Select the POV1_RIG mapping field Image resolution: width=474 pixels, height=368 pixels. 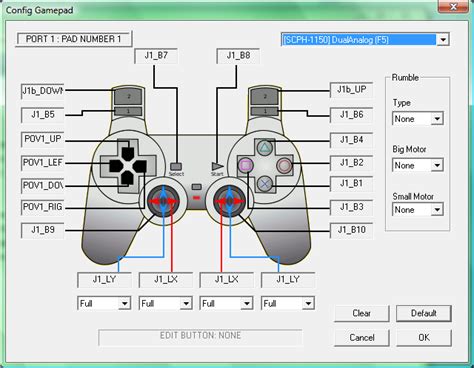click(42, 207)
